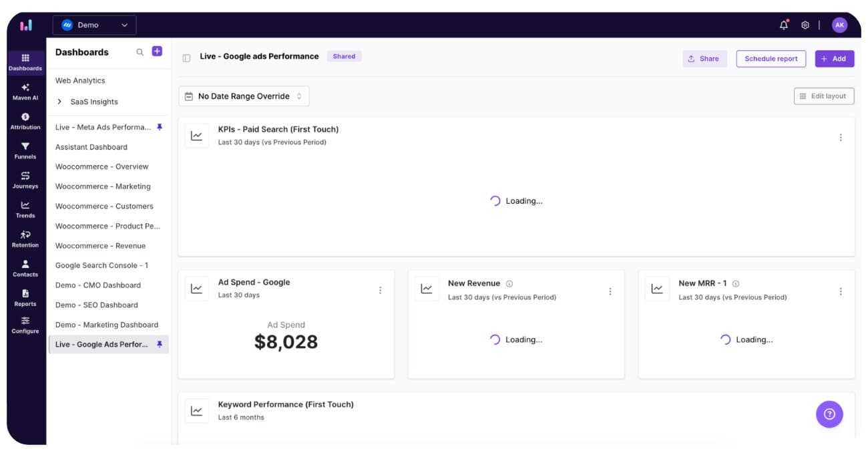
Task: Click Schedule report button
Action: [x=771, y=59]
